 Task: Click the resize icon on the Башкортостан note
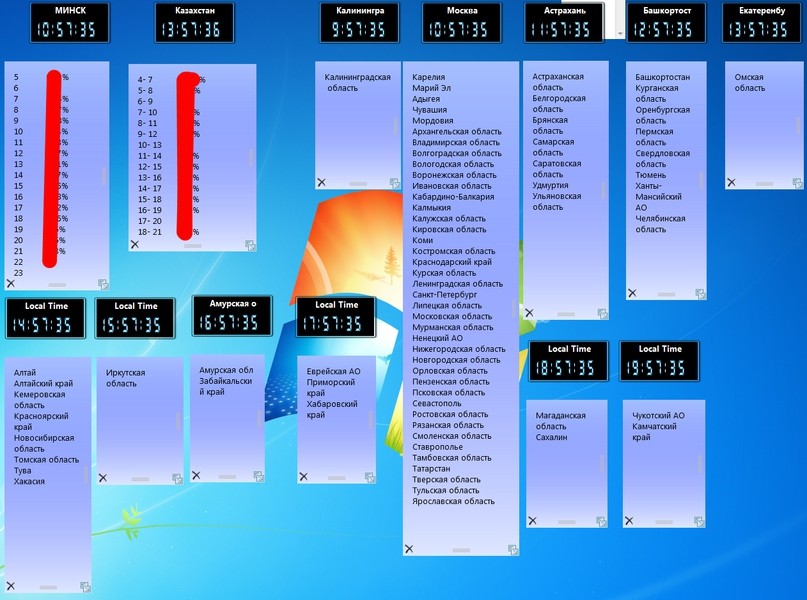[700, 294]
